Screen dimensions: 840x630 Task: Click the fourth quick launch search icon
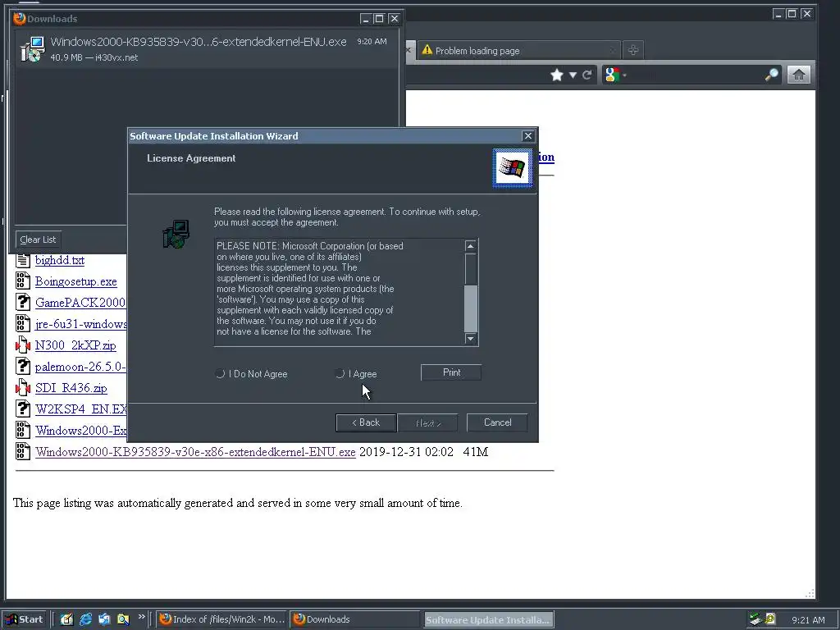pos(123,619)
